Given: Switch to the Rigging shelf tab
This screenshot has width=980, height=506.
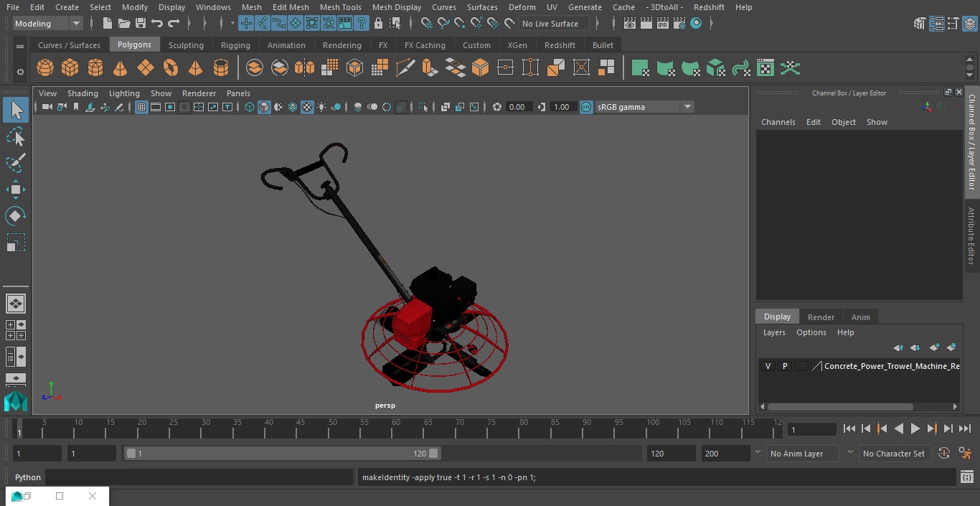Looking at the screenshot, I should tap(235, 45).
